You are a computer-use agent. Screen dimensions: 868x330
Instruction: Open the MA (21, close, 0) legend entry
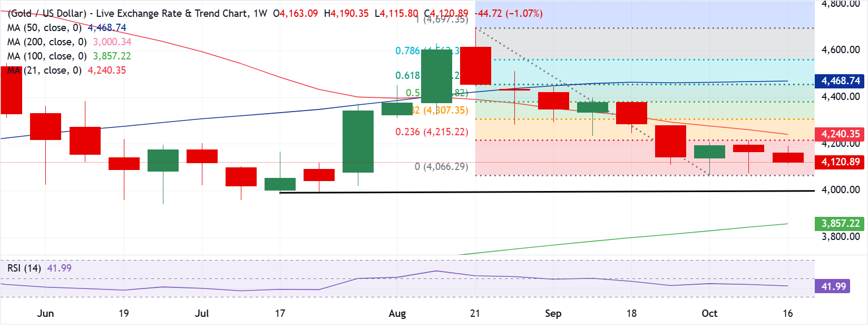(x=67, y=71)
